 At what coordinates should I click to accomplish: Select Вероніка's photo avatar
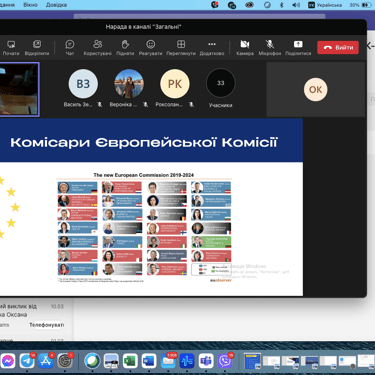(129, 84)
